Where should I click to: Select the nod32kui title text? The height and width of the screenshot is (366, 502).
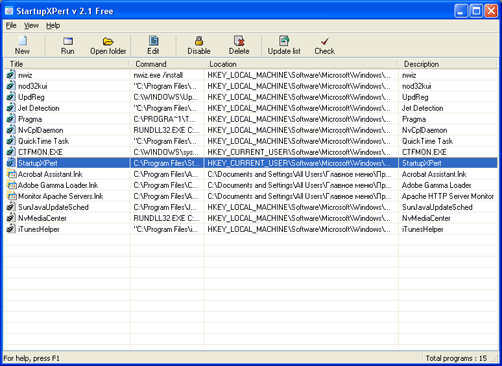click(33, 86)
